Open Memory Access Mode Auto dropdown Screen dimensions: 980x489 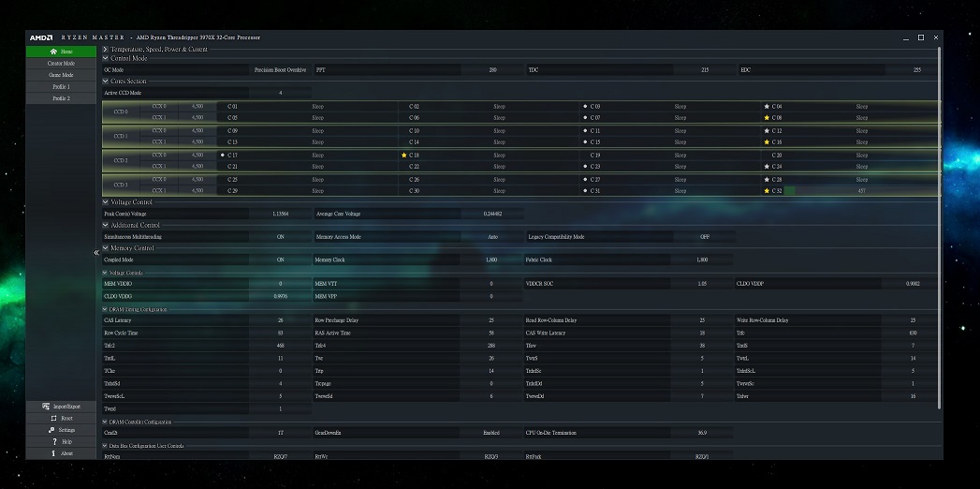pyautogui.click(x=491, y=237)
